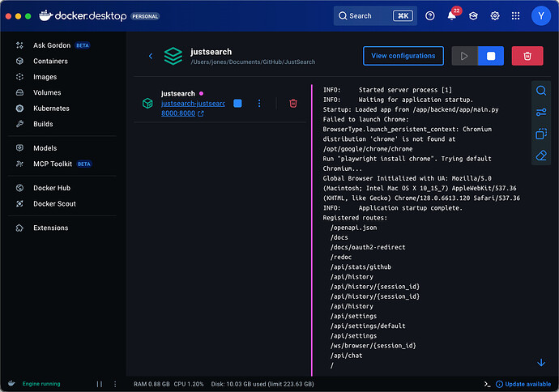This screenshot has width=559, height=392.
Task: Click the '/openapi.json' route line
Action: pos(353,228)
